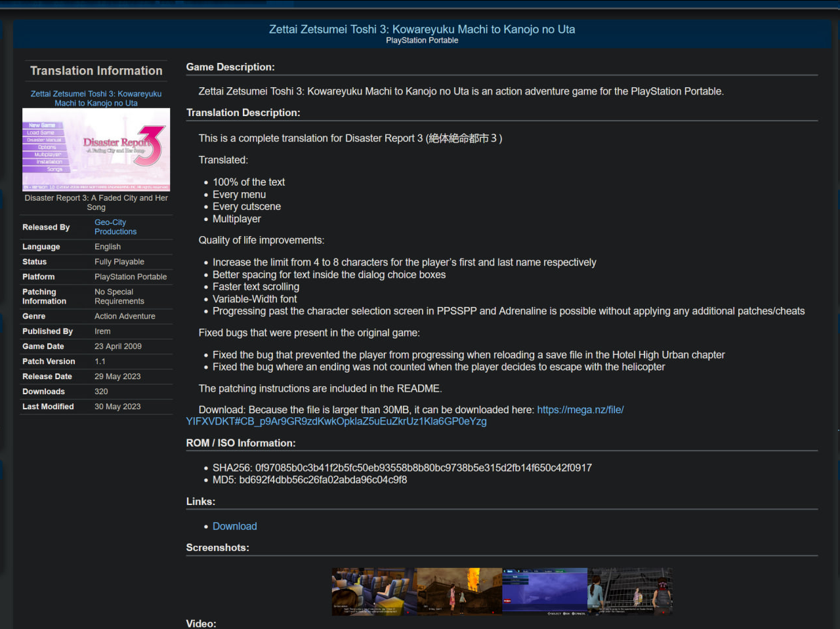Click the 'Action Adventure' genre value
Image resolution: width=840 pixels, height=629 pixels.
pyautogui.click(x=125, y=316)
